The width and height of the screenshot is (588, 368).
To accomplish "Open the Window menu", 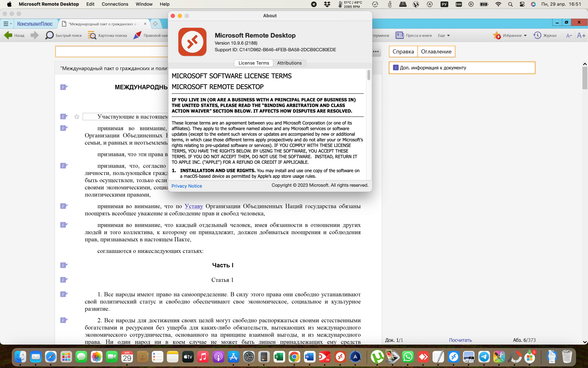I will tap(144, 4).
